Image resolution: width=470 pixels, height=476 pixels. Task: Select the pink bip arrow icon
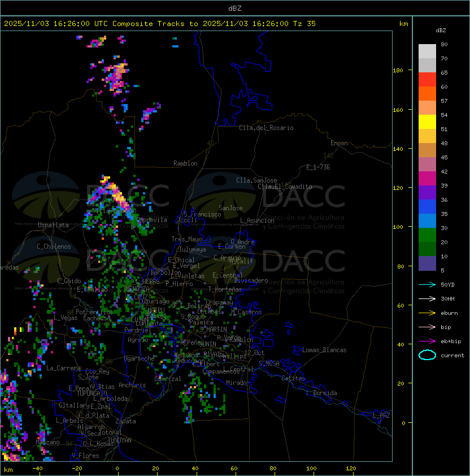[427, 327]
